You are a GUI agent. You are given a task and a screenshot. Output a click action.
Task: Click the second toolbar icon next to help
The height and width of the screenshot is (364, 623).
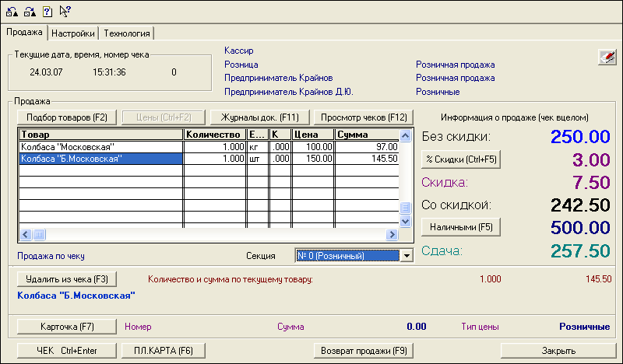click(x=30, y=12)
